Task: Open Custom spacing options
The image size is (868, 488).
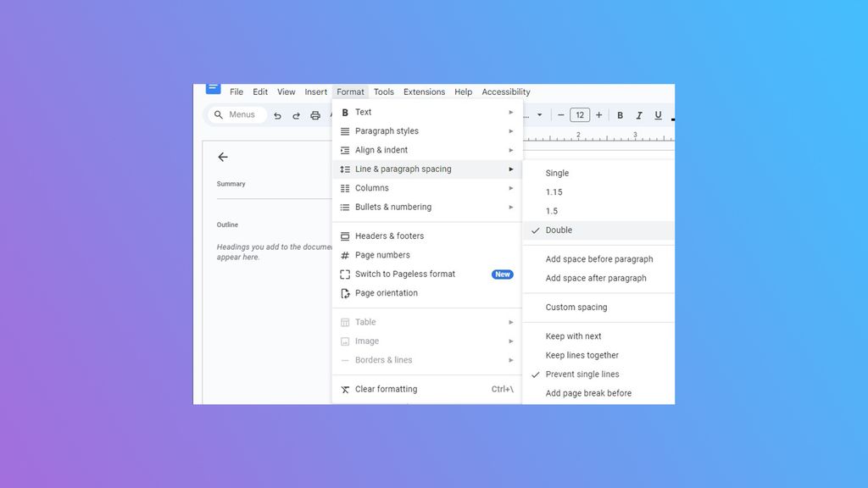Action: tap(576, 307)
